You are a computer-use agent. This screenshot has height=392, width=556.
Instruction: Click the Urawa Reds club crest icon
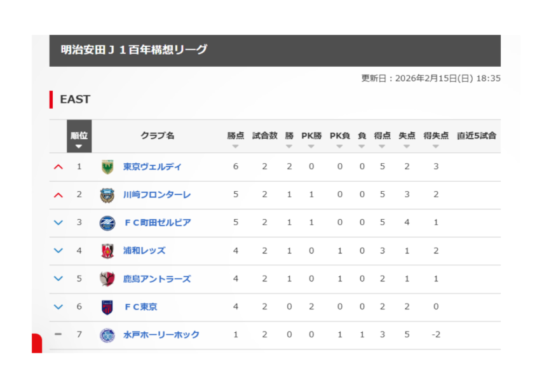point(107,251)
